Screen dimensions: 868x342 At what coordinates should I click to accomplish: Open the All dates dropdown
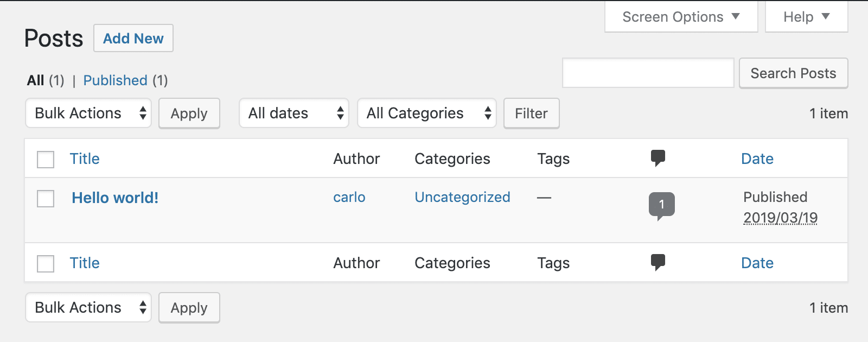click(293, 113)
